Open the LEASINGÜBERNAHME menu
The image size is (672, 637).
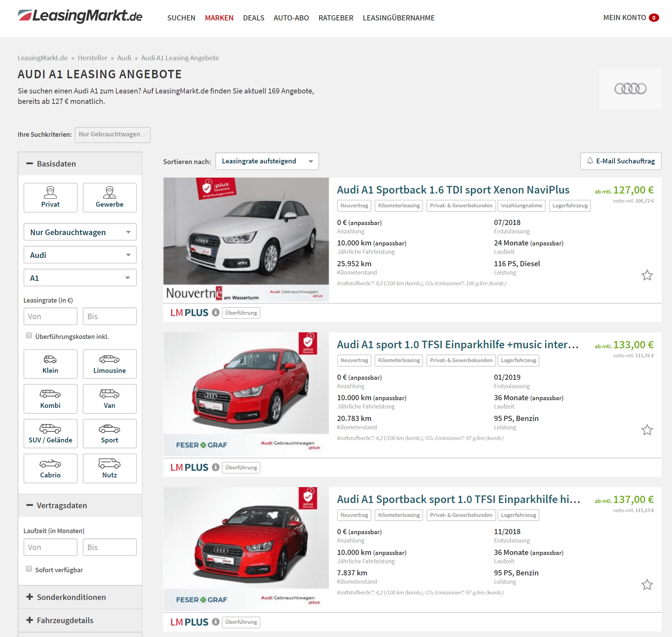[x=398, y=18]
